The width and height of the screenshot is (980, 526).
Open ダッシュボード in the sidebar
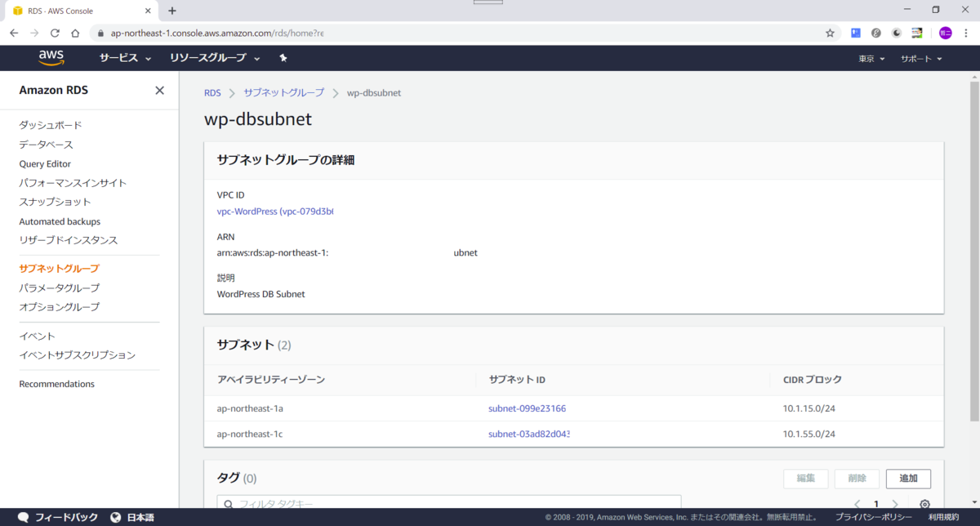coord(51,125)
